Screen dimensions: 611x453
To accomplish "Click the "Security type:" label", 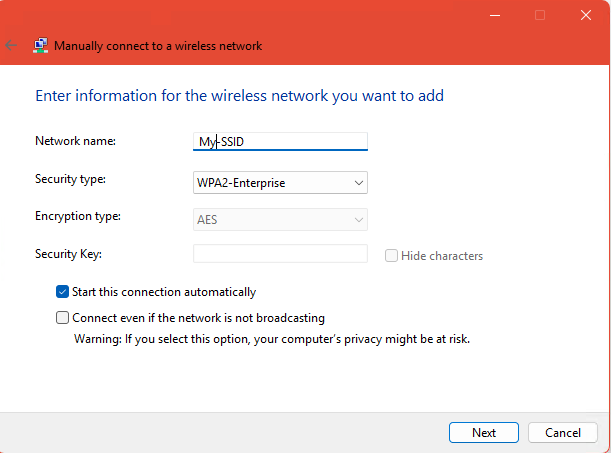I will [x=71, y=179].
